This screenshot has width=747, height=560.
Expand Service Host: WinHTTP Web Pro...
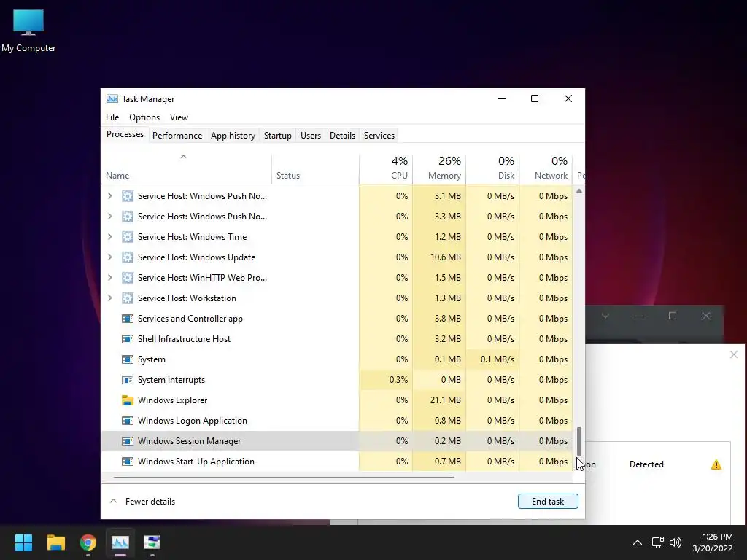tap(110, 278)
